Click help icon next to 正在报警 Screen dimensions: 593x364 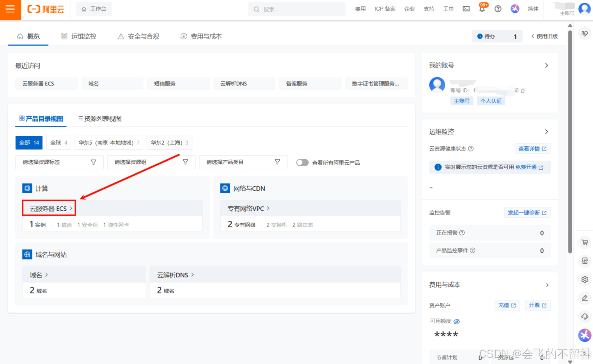pos(462,233)
